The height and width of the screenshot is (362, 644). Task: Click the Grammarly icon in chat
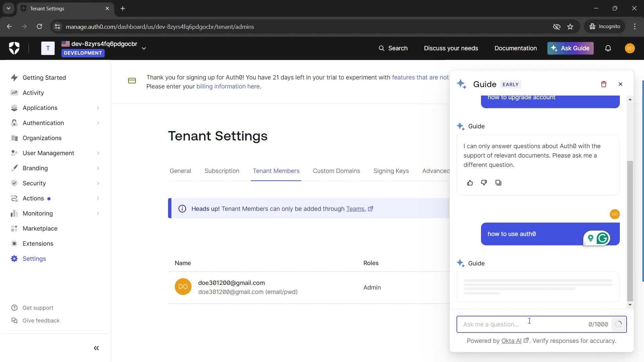[x=602, y=238]
